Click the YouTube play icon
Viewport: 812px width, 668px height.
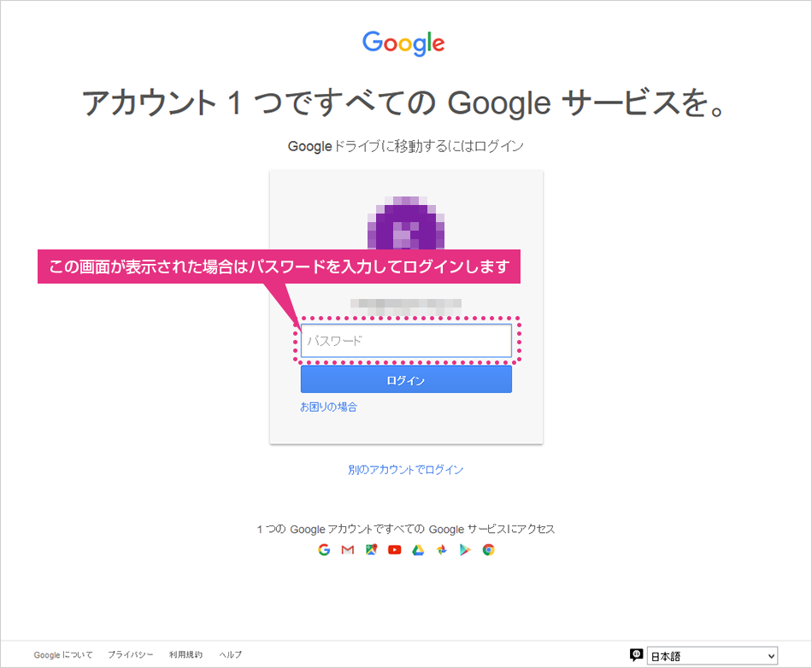[x=395, y=550]
